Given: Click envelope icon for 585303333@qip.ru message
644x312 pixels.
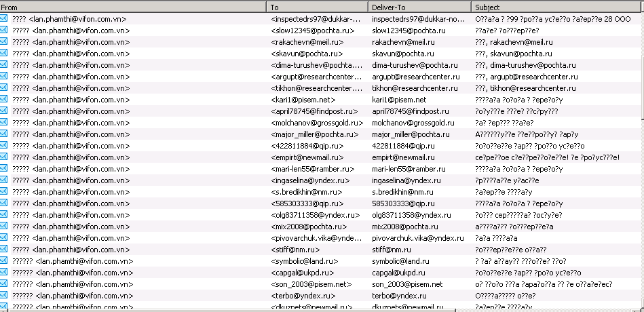Looking at the screenshot, I should click(3, 202).
